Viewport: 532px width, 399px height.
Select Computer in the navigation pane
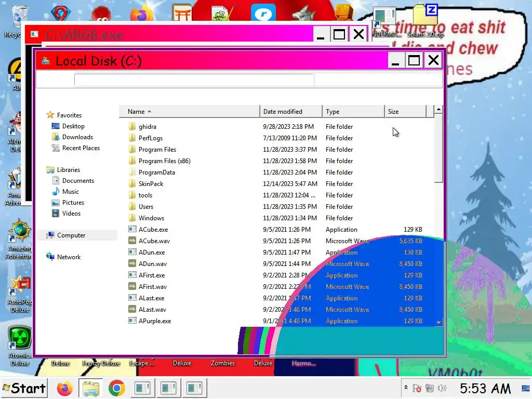[71, 235]
